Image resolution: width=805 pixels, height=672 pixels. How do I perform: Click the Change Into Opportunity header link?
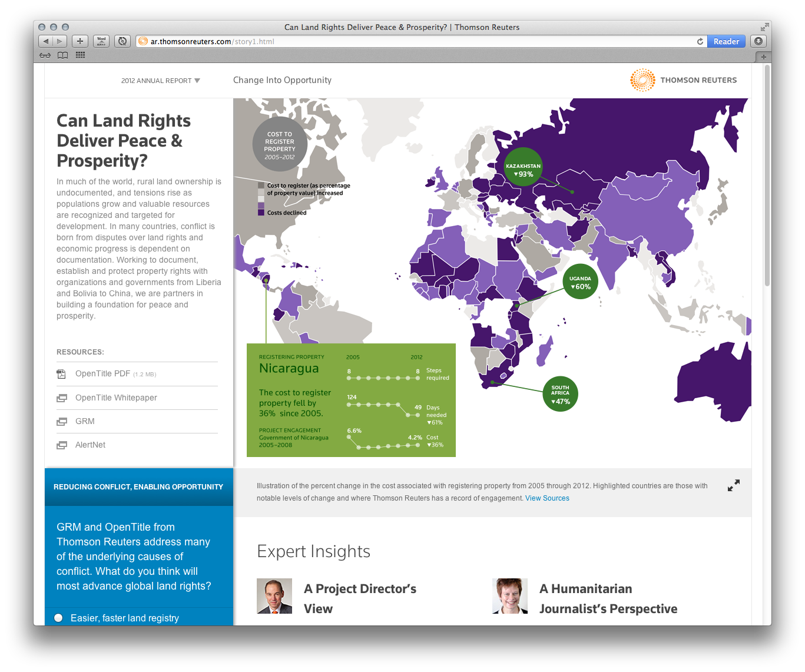point(282,80)
